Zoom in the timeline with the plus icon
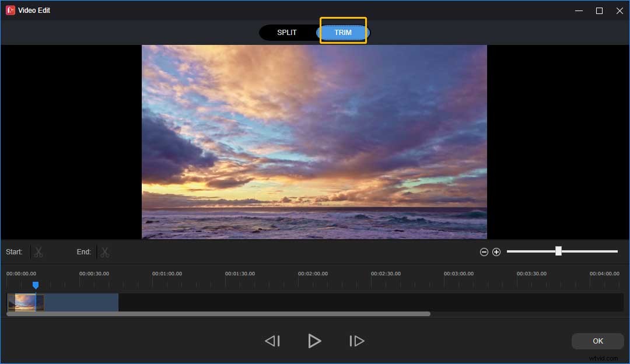Viewport: 630px width, 364px height. (x=496, y=251)
